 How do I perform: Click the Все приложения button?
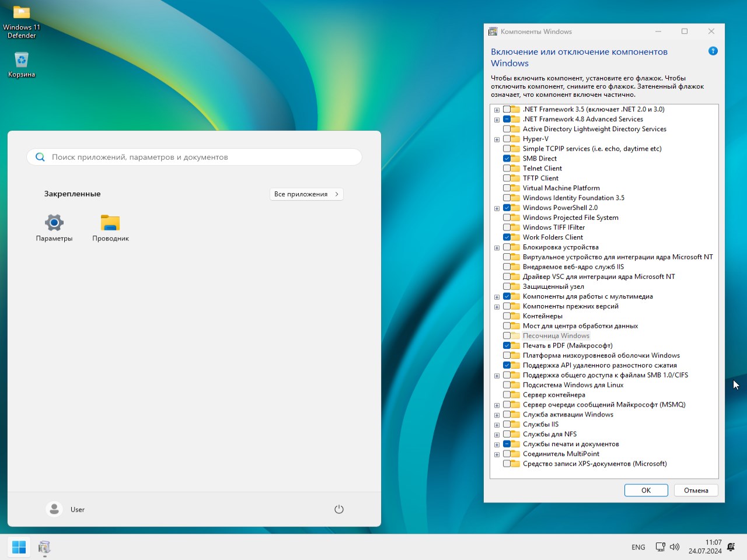(x=306, y=194)
